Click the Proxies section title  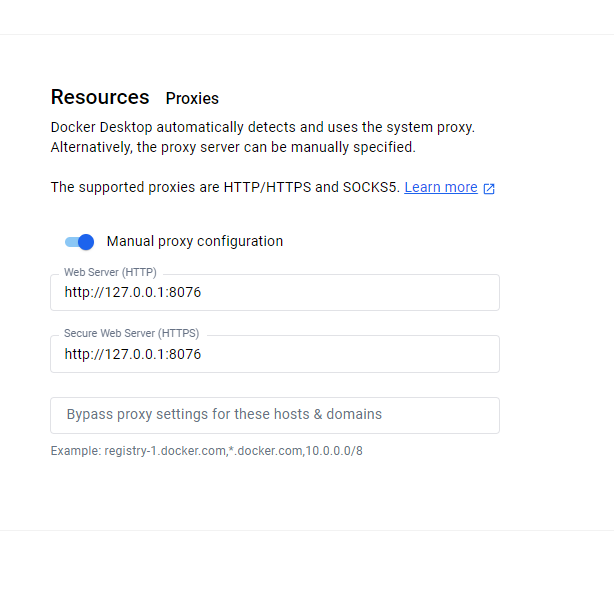(192, 98)
